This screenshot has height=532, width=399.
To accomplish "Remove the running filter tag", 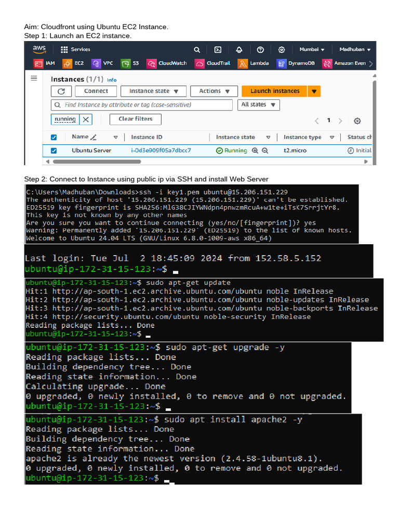I will pos(86,119).
